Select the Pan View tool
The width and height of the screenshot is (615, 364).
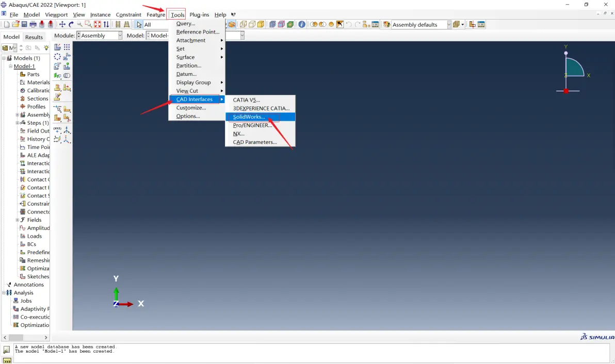[62, 24]
